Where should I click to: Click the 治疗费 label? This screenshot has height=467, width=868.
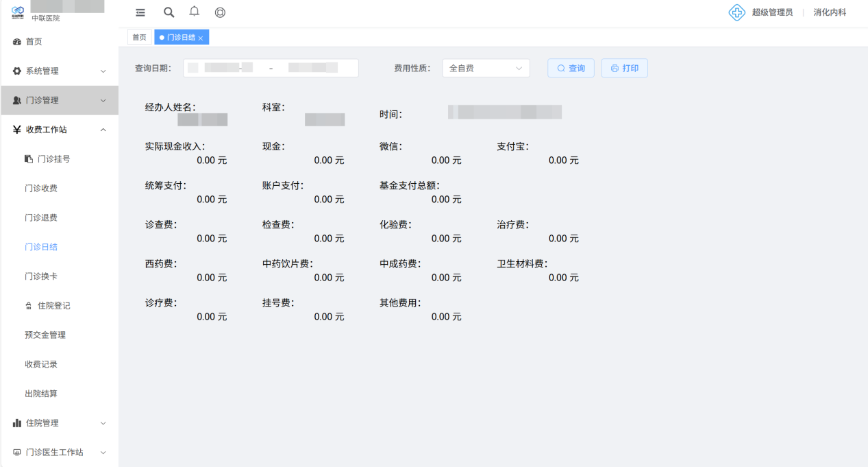tap(512, 224)
